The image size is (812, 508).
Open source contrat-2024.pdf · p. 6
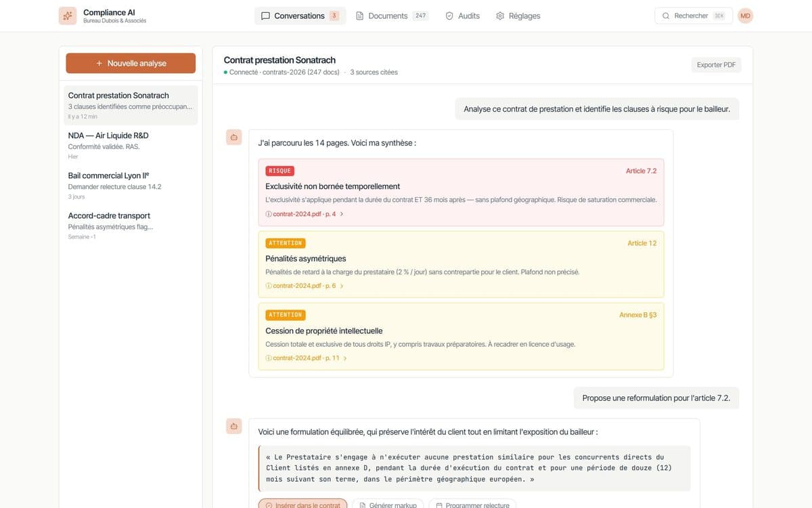[304, 286]
